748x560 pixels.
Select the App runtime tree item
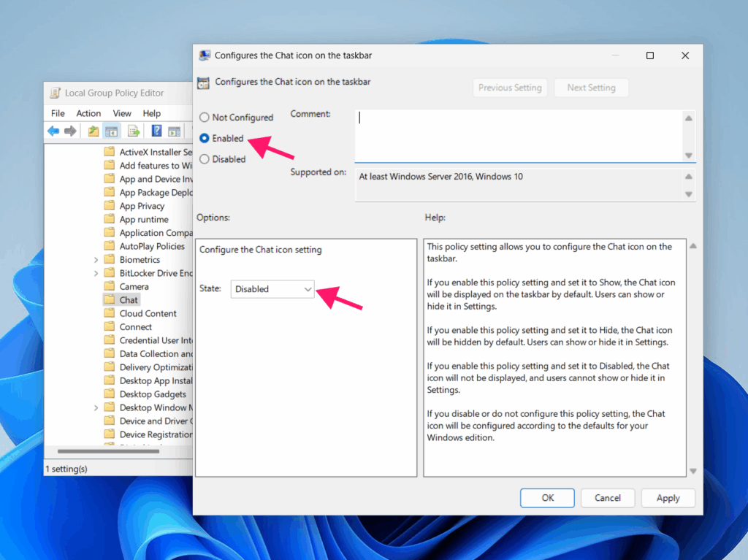click(x=144, y=220)
